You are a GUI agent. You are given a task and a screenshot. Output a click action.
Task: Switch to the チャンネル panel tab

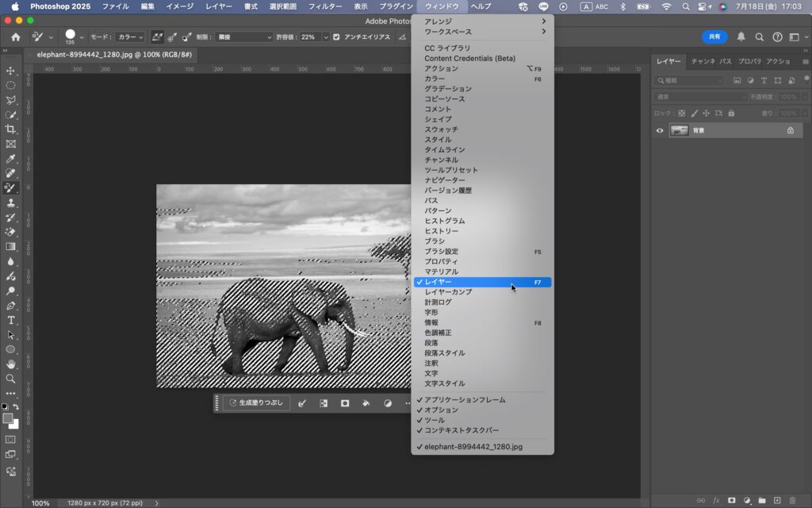[x=703, y=61]
